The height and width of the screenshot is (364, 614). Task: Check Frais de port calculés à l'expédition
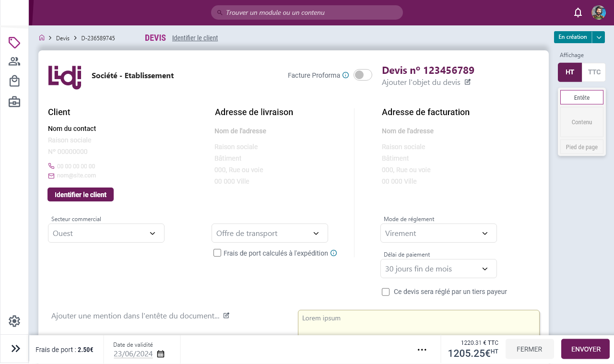point(217,253)
